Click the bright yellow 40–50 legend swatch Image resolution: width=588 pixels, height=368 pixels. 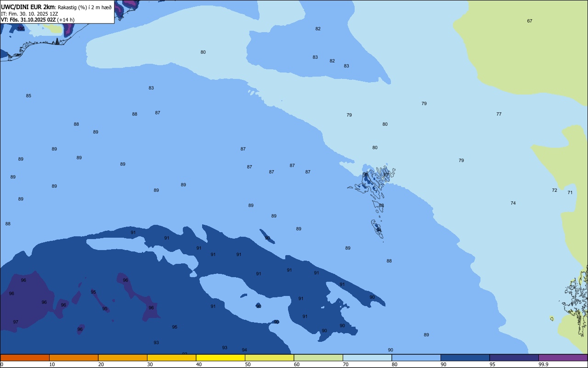220,357
